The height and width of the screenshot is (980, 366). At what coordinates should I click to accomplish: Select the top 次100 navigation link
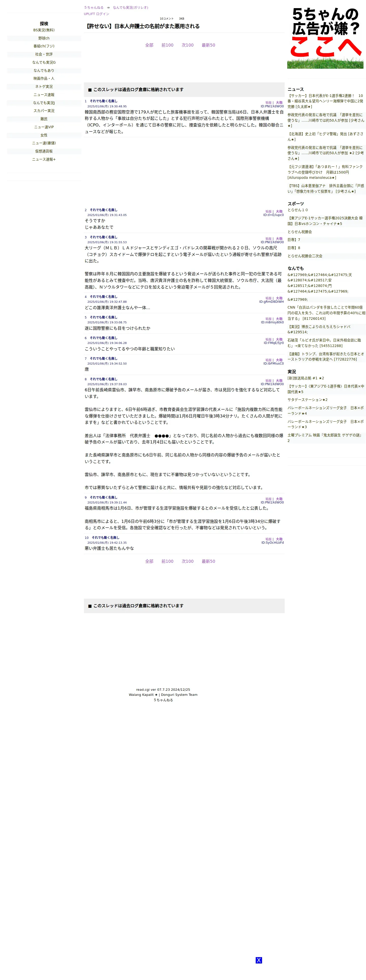tap(187, 45)
